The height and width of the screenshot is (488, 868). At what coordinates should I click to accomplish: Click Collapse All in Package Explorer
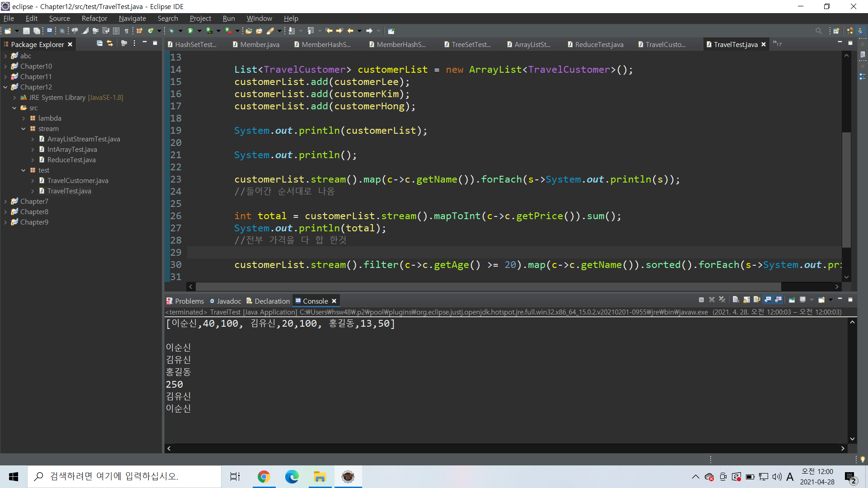tap(99, 43)
